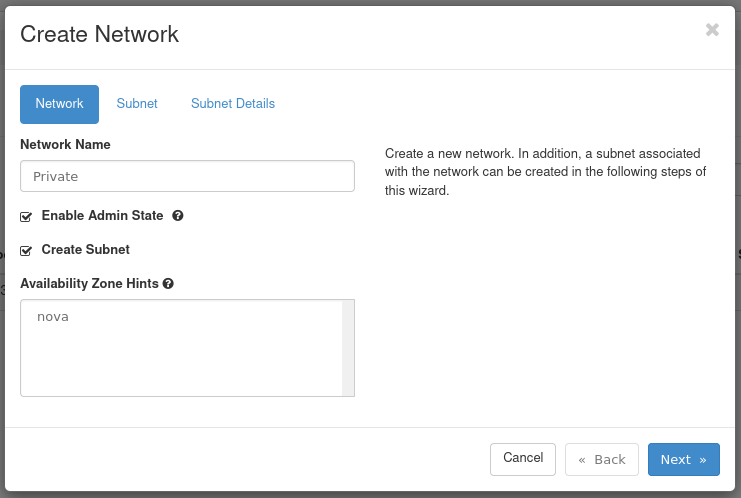Uncheck the Create Subnet checkbox
The image size is (741, 498).
[26, 250]
